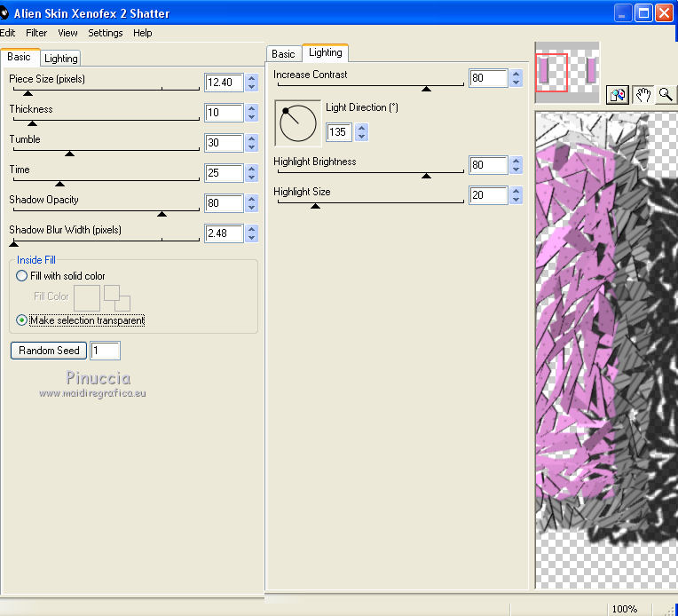This screenshot has width=678, height=616.
Task: Decrease Highlight Brightness with down arrow
Action: pyautogui.click(x=516, y=170)
